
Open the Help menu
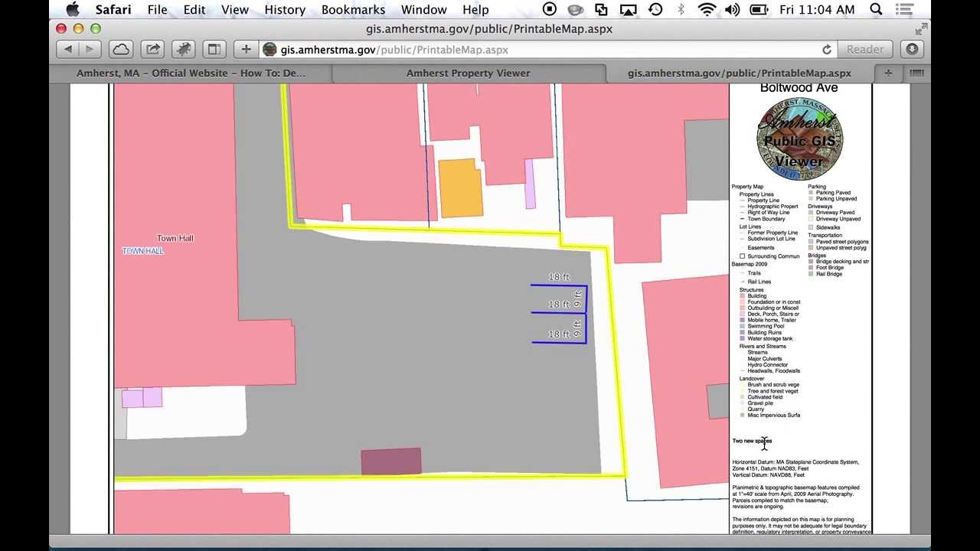475,9
